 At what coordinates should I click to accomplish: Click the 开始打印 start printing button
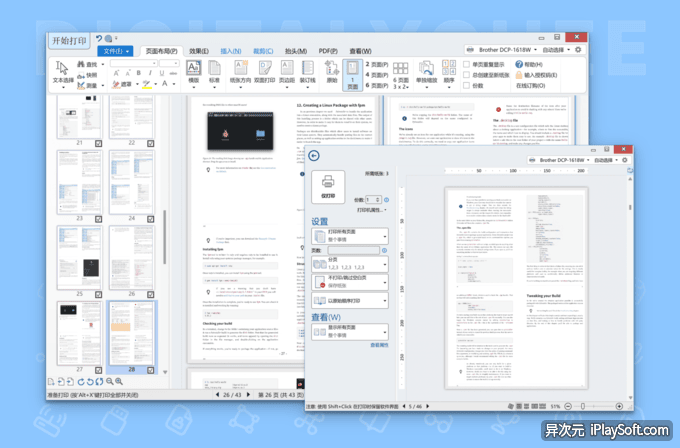[x=69, y=41]
